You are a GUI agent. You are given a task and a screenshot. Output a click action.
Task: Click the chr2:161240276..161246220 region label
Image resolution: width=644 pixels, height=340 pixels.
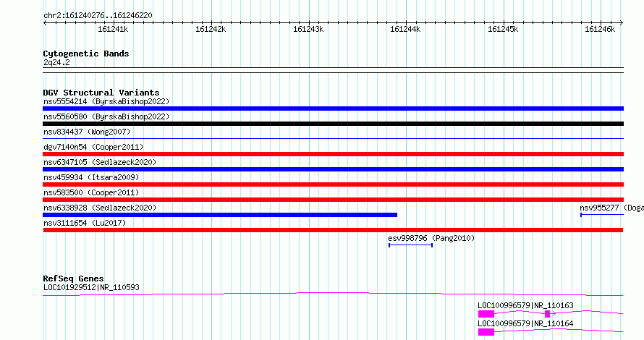tap(98, 16)
